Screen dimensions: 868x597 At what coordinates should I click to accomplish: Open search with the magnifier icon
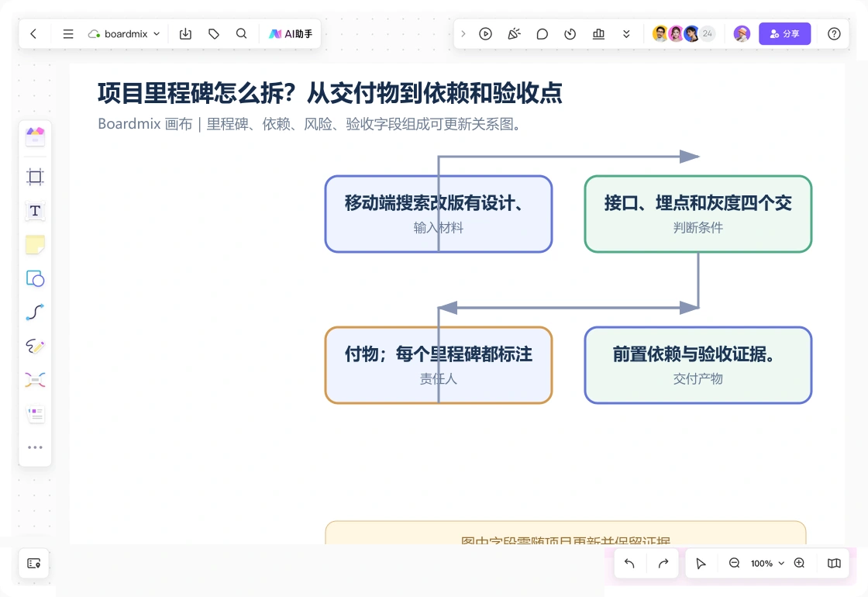point(241,34)
